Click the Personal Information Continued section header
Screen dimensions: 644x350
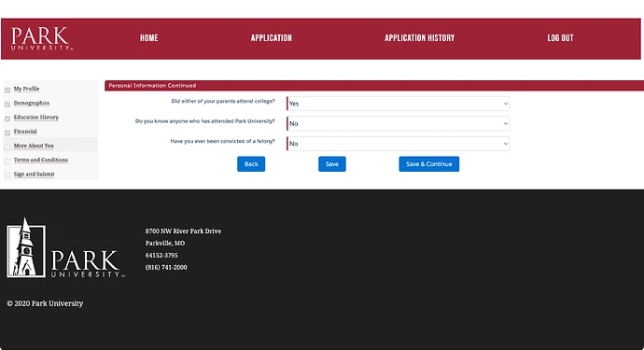(x=374, y=86)
